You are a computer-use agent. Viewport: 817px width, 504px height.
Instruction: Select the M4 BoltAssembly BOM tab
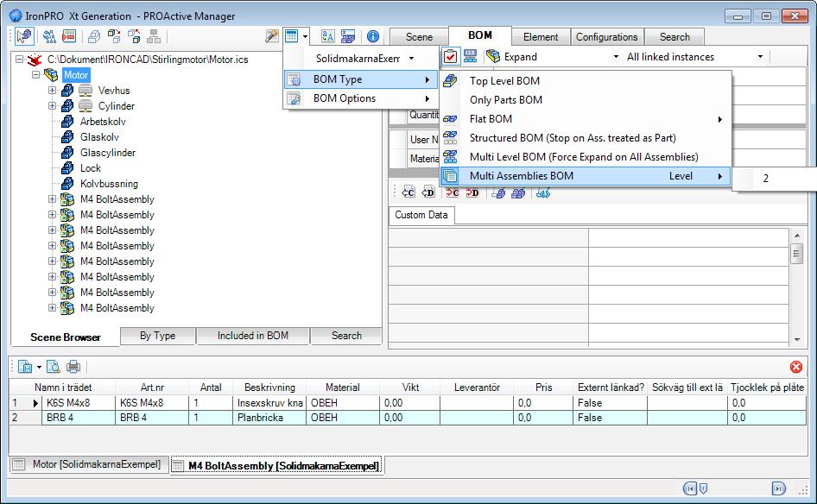[x=276, y=465]
